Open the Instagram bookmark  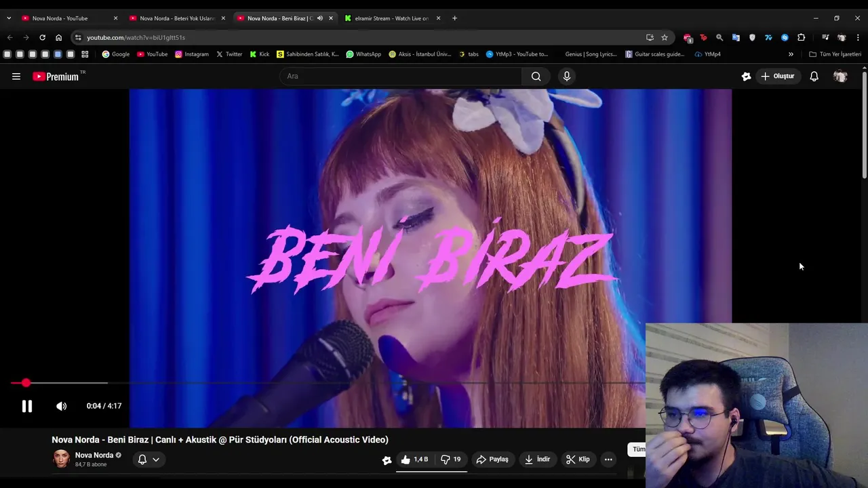pyautogui.click(x=192, y=54)
